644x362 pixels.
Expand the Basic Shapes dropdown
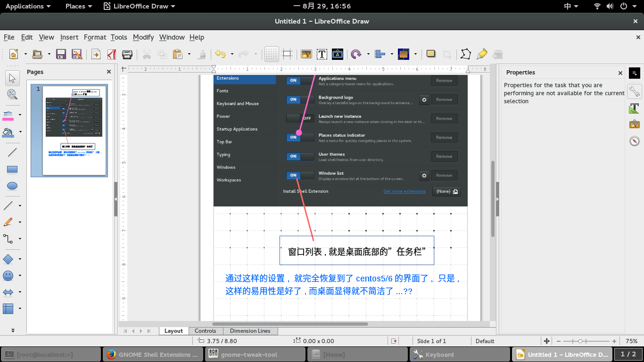tap(20, 259)
